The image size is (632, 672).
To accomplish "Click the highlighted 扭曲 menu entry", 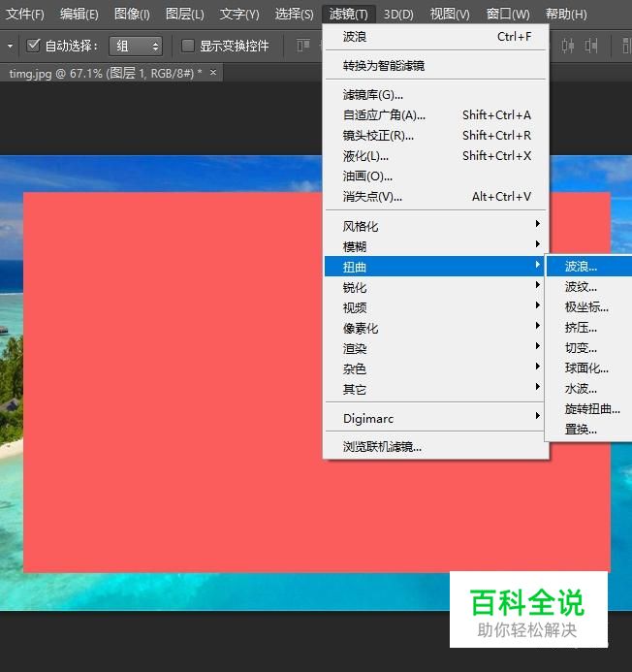I will [435, 267].
